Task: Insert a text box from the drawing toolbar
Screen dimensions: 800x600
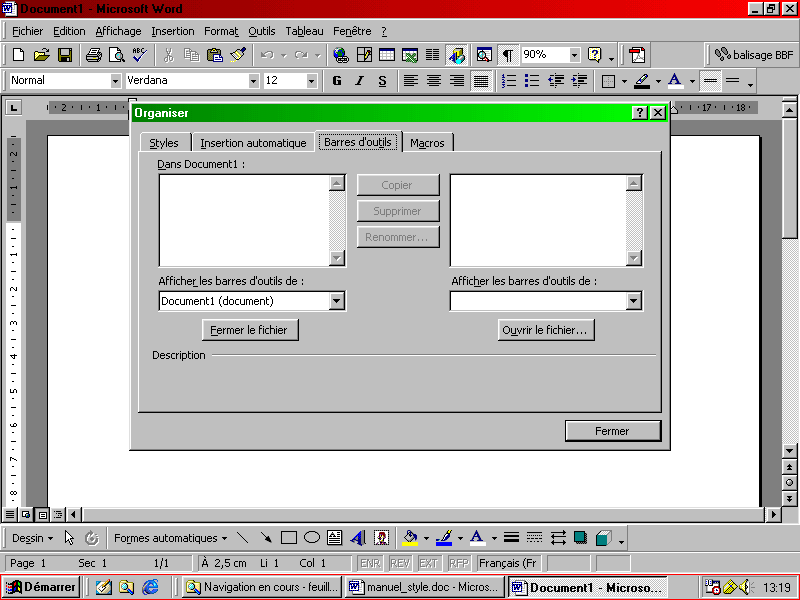Action: pyautogui.click(x=335, y=538)
